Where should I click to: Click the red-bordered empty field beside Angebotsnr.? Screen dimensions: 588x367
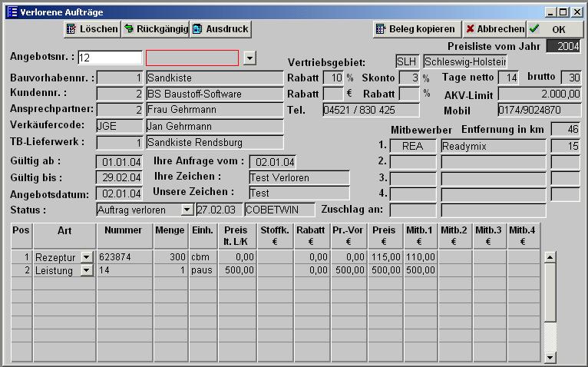(x=192, y=58)
